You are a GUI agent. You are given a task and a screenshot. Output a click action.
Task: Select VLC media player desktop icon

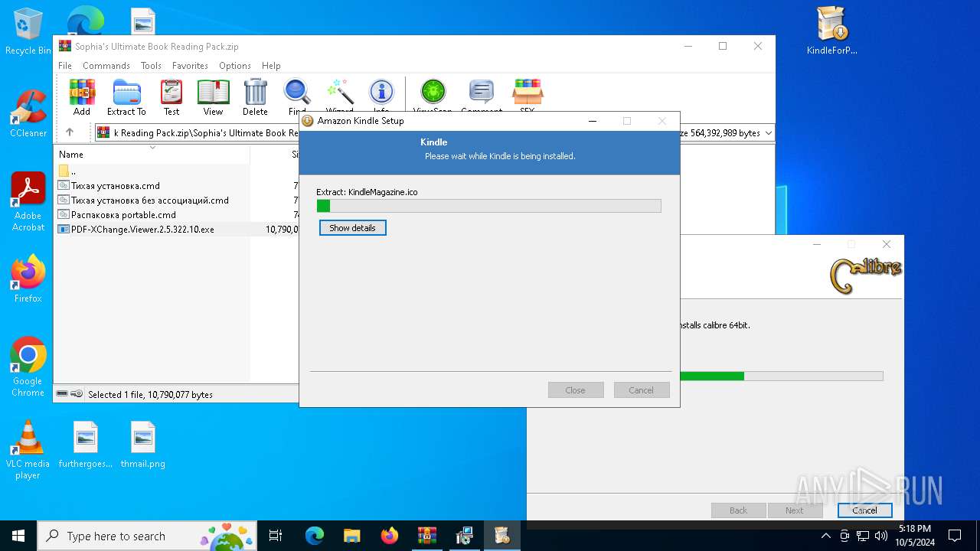[x=28, y=450]
